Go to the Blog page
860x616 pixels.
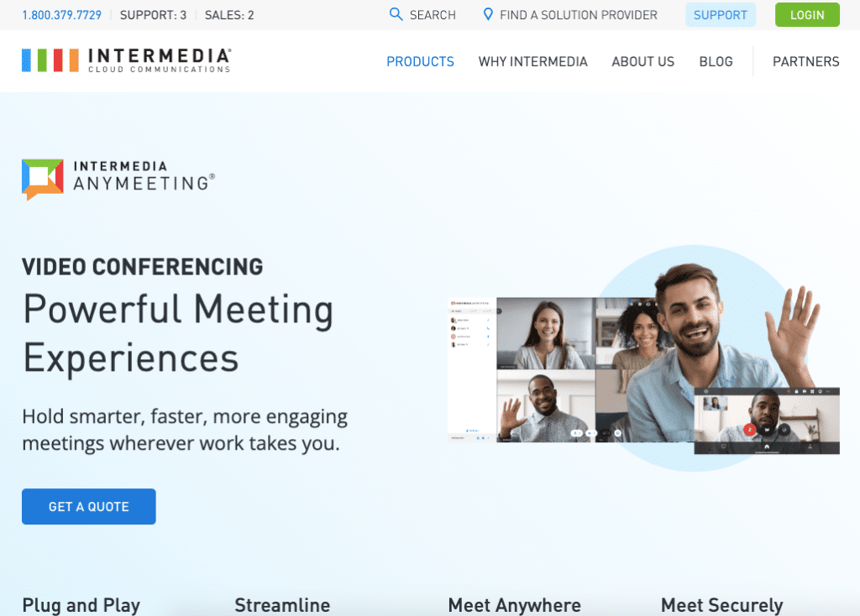[716, 61]
